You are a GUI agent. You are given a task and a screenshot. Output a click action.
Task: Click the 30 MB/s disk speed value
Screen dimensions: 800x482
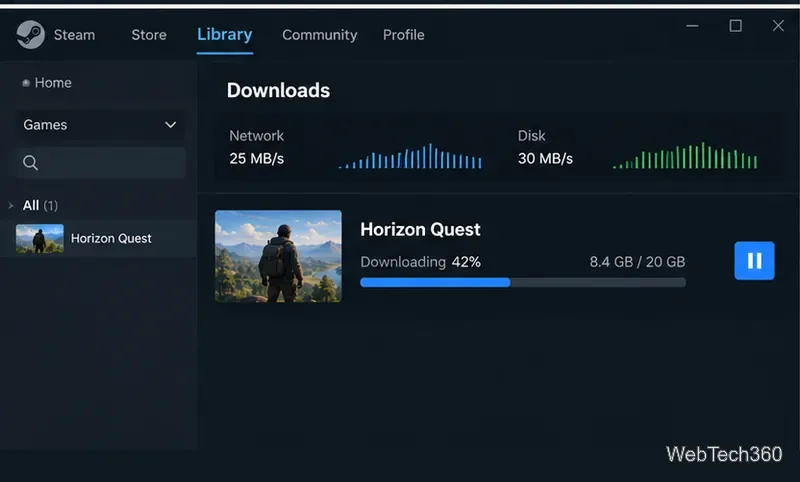[545, 159]
